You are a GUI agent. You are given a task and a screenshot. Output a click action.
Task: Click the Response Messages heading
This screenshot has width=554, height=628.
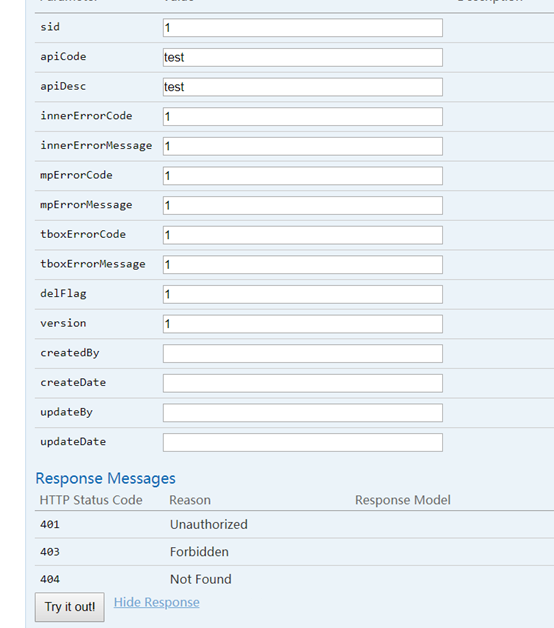coord(105,479)
